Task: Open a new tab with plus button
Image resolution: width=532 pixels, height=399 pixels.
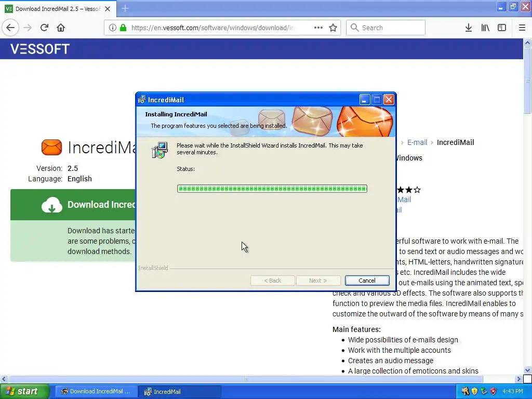Action: click(125, 8)
